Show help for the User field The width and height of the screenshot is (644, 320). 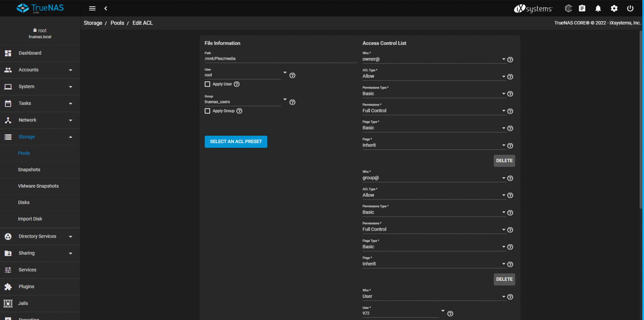point(292,76)
